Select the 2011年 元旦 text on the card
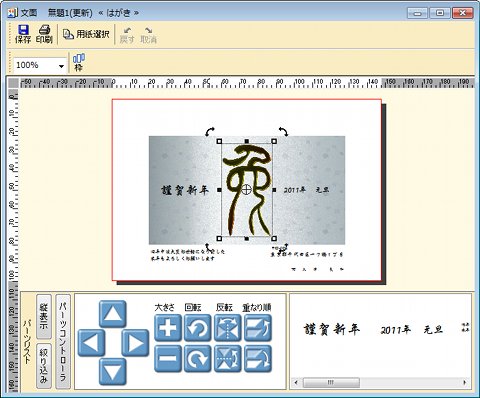The image size is (480, 398). pyautogui.click(x=306, y=190)
